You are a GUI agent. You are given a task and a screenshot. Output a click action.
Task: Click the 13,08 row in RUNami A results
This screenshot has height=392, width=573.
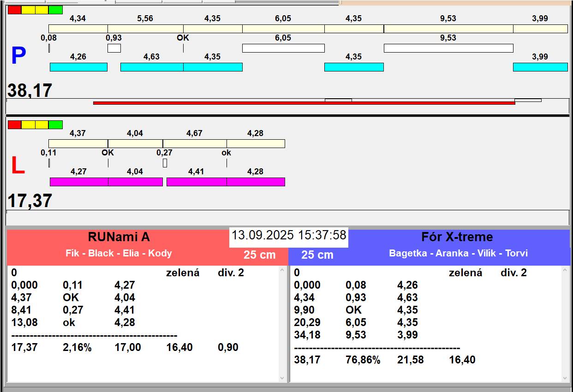tap(73, 322)
